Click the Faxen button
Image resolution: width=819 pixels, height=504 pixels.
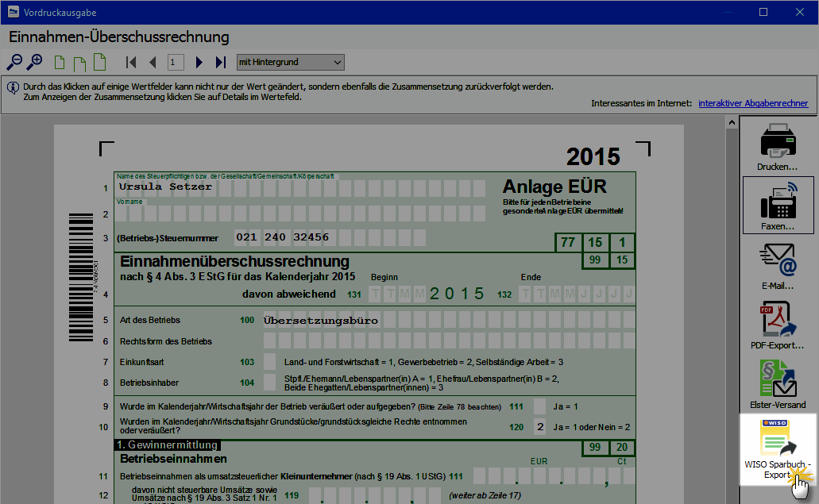coord(778,205)
